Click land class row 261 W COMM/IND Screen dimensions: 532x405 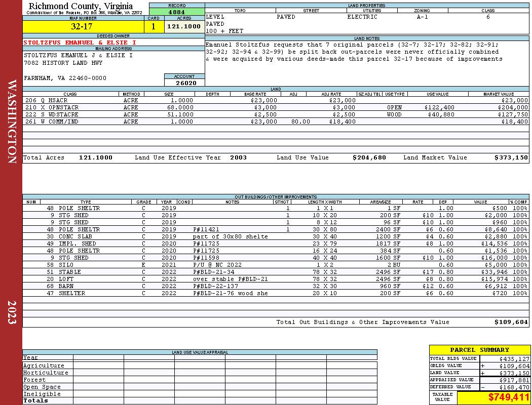pyautogui.click(x=276, y=121)
